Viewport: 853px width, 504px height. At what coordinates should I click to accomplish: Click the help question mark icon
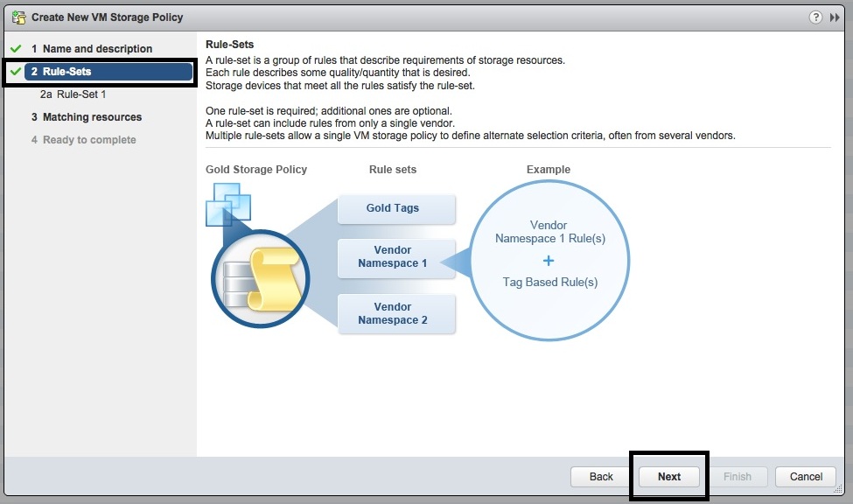[815, 17]
